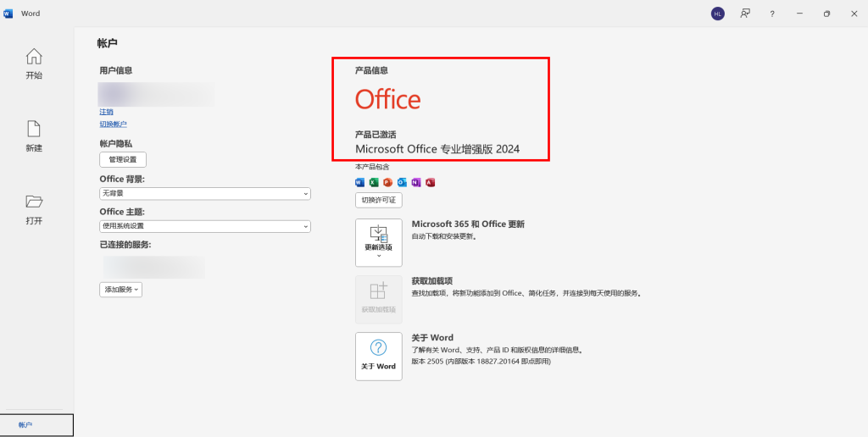Click the OneNote app icon

(x=416, y=183)
